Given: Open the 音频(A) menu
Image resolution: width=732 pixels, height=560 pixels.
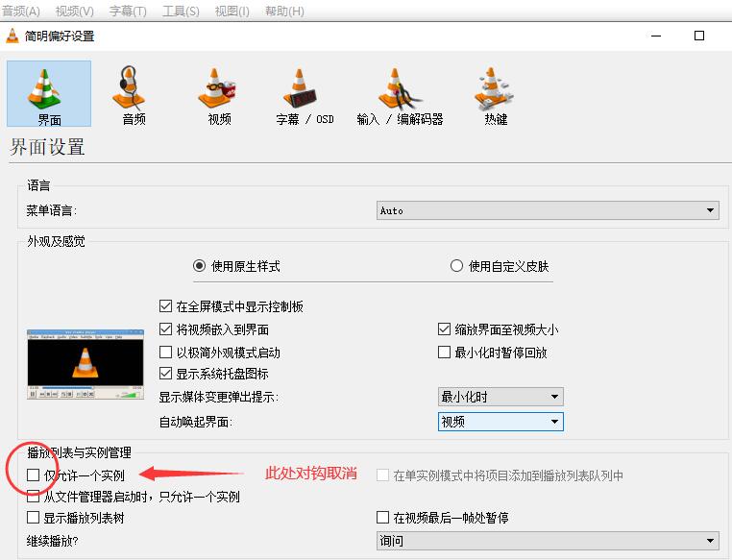Looking at the screenshot, I should pos(21,12).
